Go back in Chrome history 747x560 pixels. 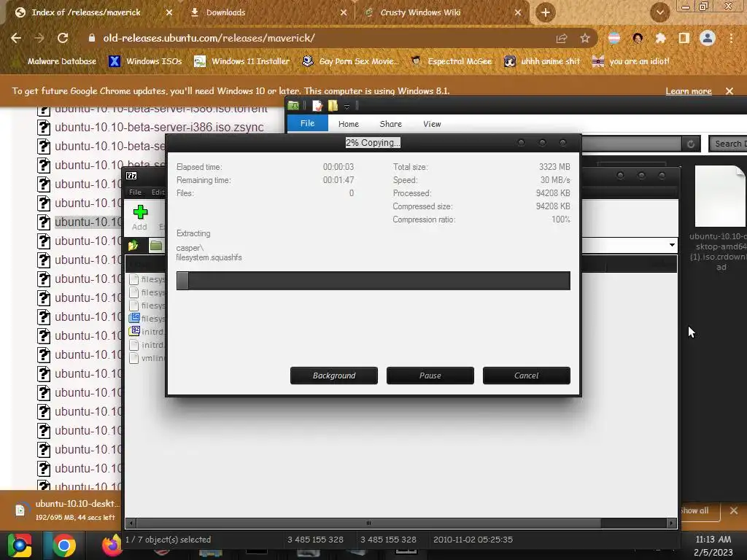point(16,38)
